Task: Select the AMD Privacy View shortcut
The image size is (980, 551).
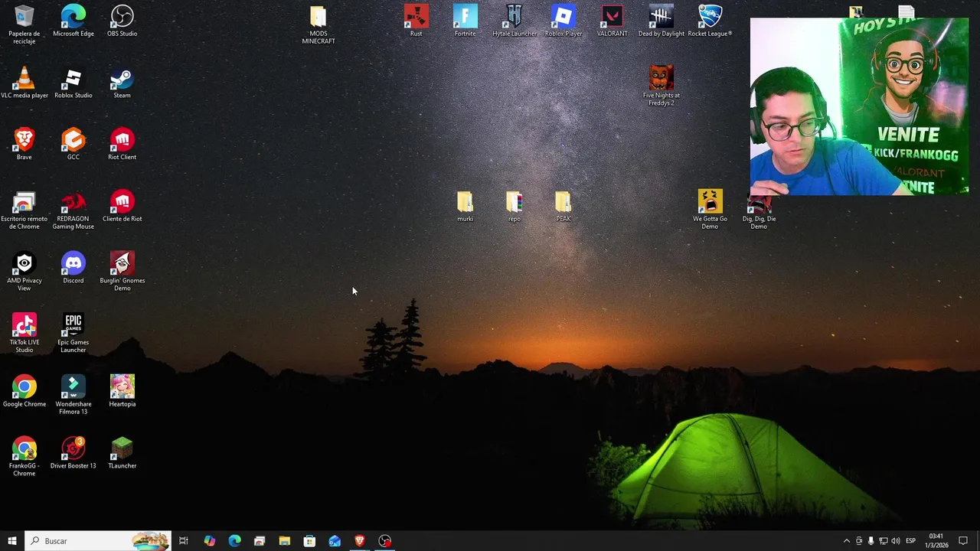Action: (24, 272)
